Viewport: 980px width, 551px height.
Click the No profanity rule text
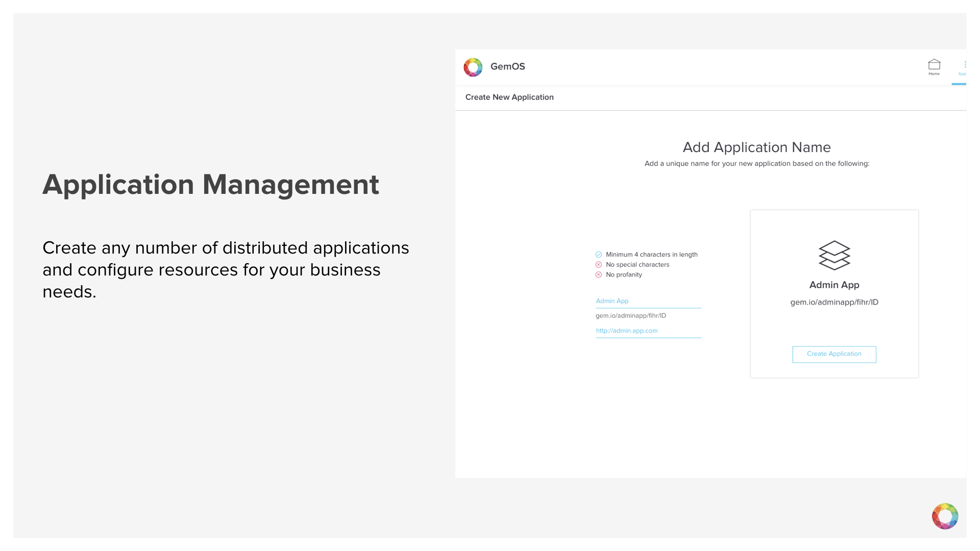[624, 274]
